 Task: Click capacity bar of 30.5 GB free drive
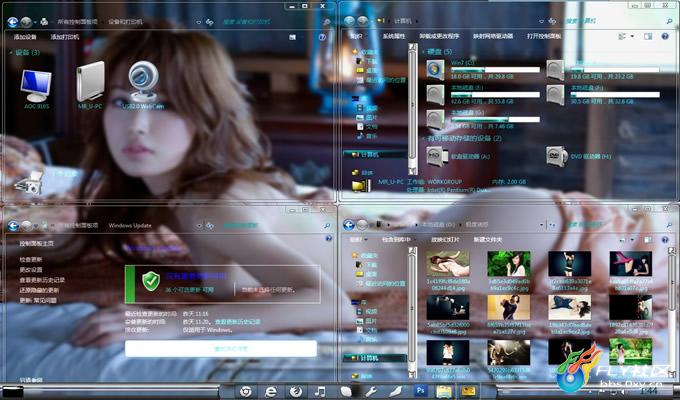[x=615, y=94]
